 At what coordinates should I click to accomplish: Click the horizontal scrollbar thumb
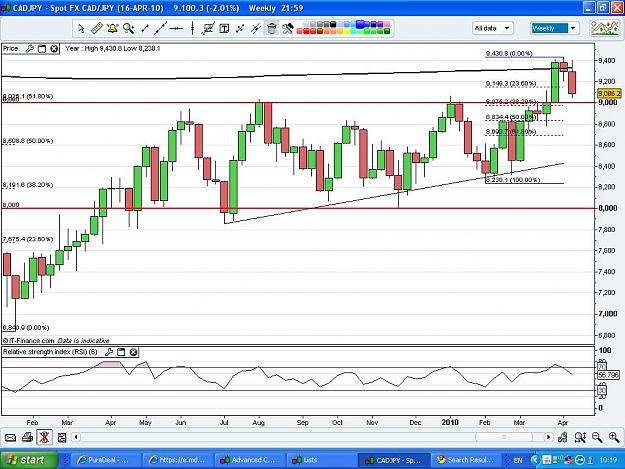pyautogui.click(x=503, y=437)
